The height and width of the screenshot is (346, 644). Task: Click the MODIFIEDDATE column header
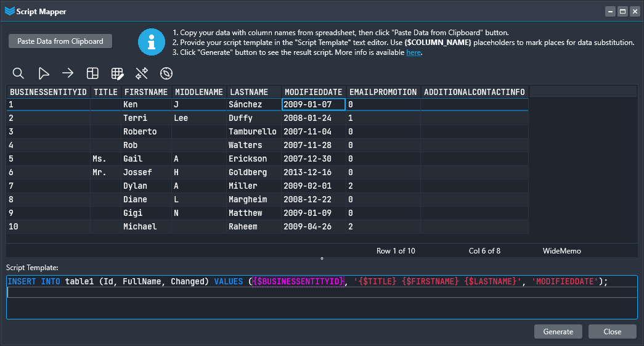click(x=314, y=92)
